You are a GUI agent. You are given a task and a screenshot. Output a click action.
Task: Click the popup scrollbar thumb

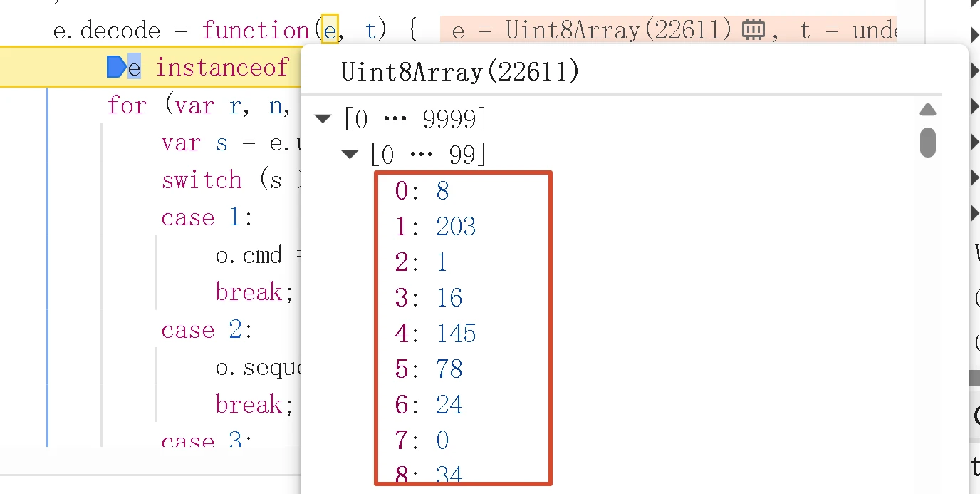(x=927, y=142)
